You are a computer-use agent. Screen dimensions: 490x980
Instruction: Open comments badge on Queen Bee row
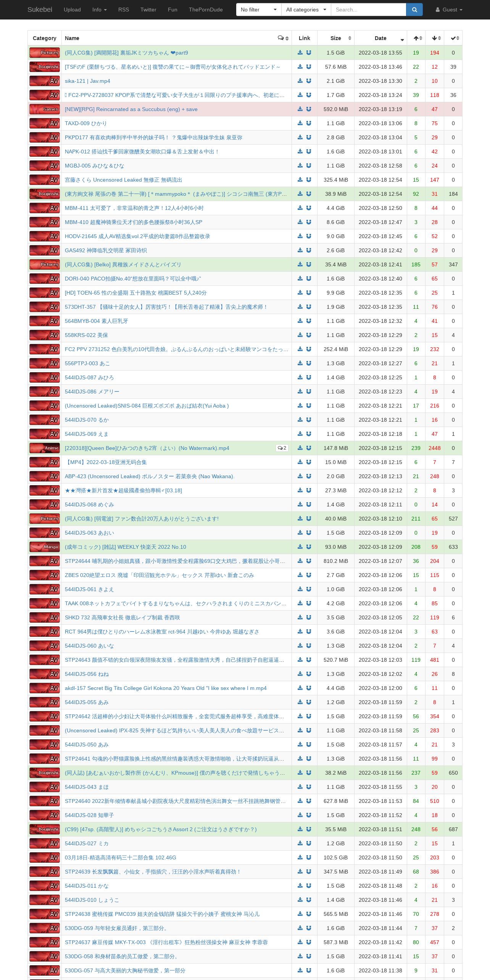(x=282, y=448)
